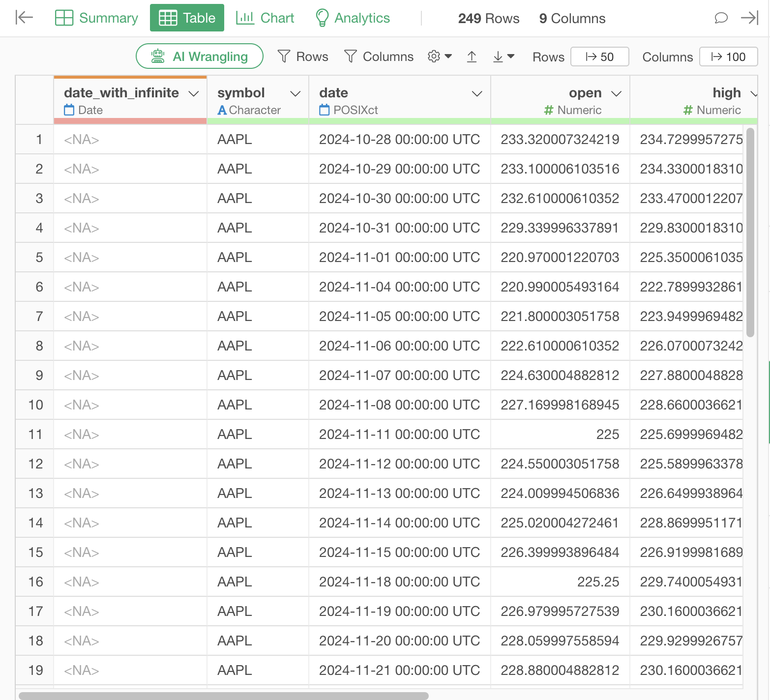Click the vertical scrollbar thumb on table
The width and height of the screenshot is (770, 700).
click(750, 231)
